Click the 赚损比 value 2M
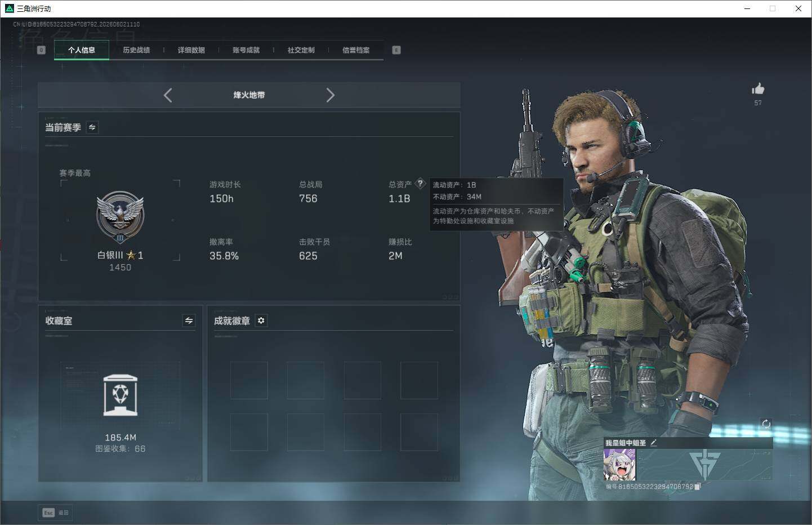Screen dimensions: 812x525 [395, 256]
